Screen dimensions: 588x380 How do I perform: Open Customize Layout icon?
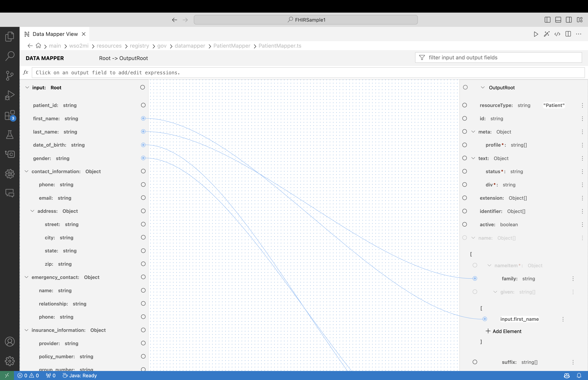click(580, 20)
